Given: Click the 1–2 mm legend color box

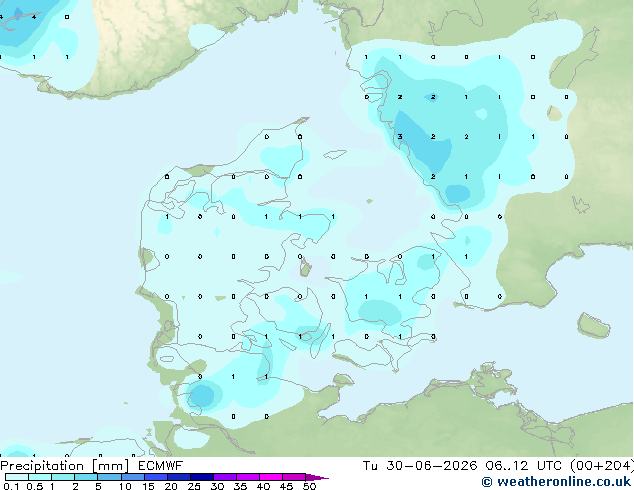Looking at the screenshot, I should 63,477.
